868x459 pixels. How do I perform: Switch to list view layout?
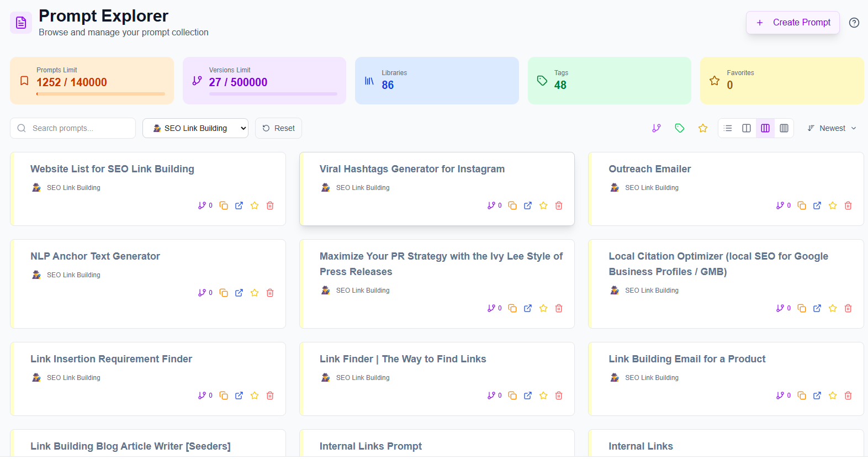point(728,128)
